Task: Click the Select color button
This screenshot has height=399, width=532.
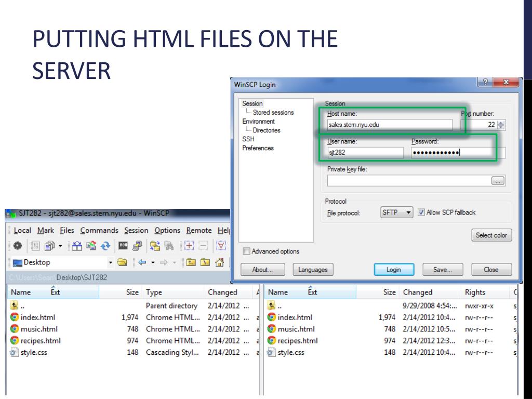Action: (491, 235)
